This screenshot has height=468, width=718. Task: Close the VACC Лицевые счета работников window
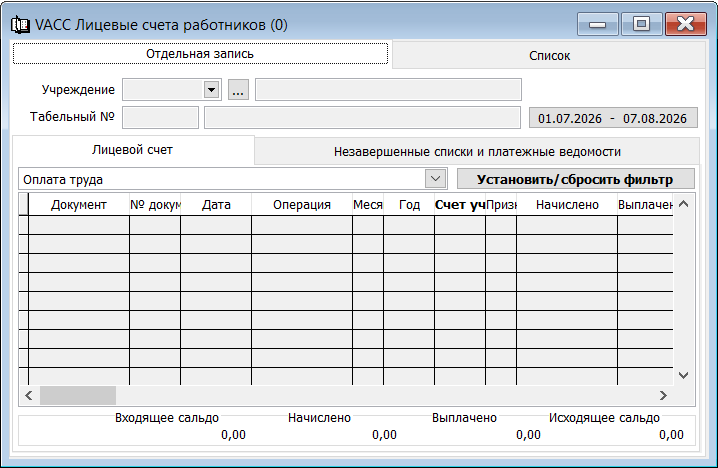click(x=685, y=24)
